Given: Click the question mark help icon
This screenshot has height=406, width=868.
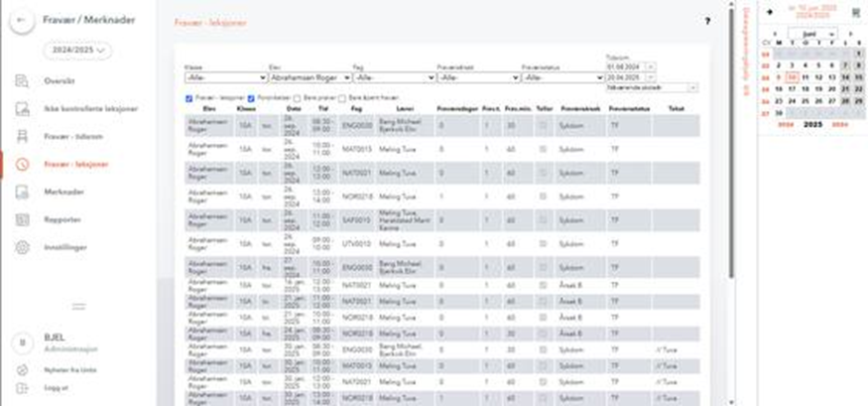Looking at the screenshot, I should tap(707, 21).
